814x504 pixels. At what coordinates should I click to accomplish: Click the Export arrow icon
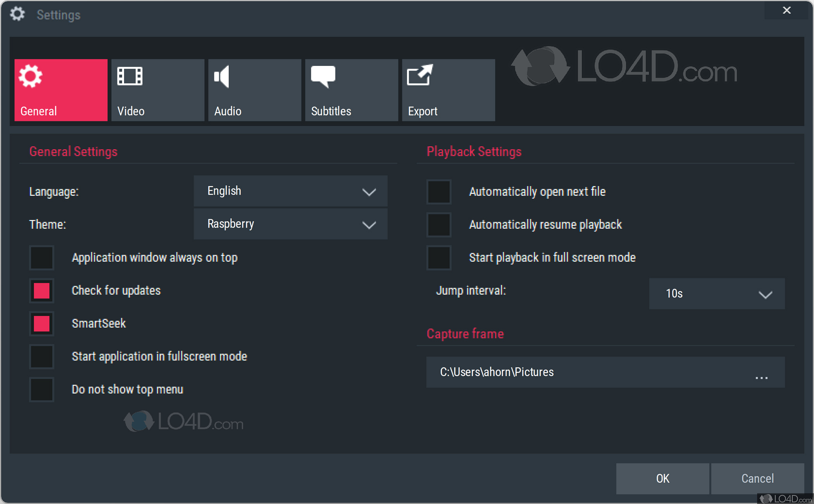[420, 75]
